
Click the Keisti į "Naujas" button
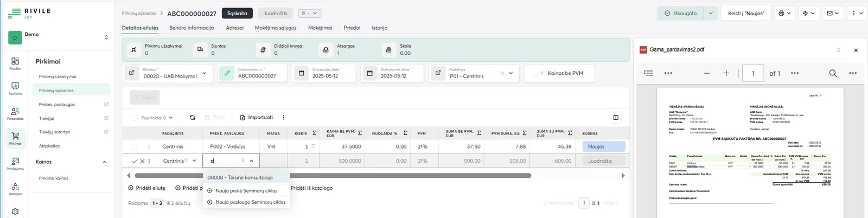pos(746,13)
